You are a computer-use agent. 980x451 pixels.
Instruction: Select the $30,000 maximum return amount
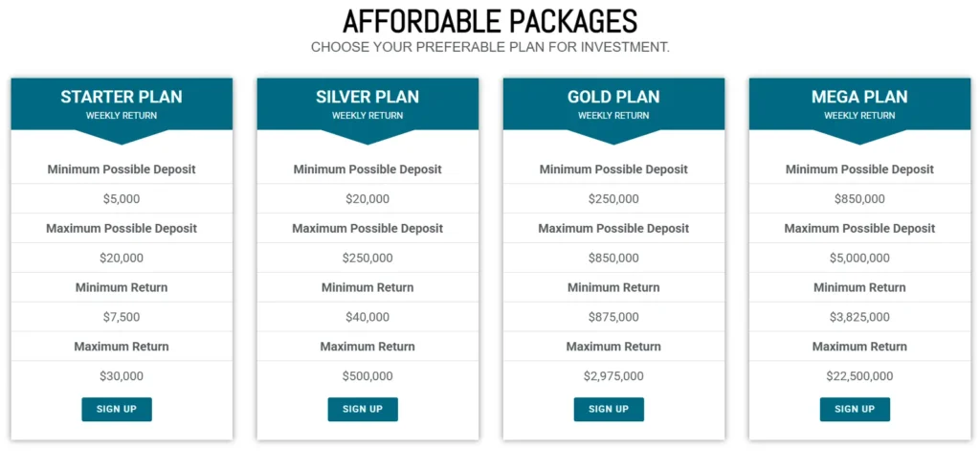pos(122,376)
